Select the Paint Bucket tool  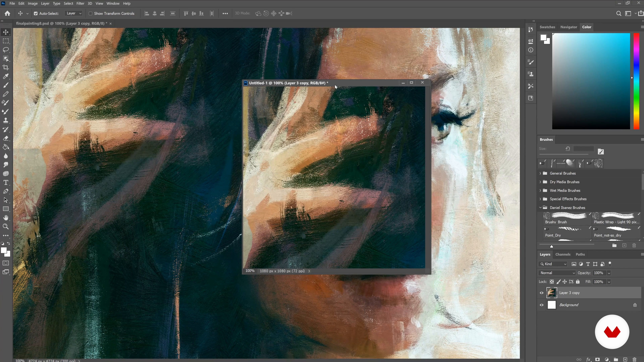[x=6, y=147]
